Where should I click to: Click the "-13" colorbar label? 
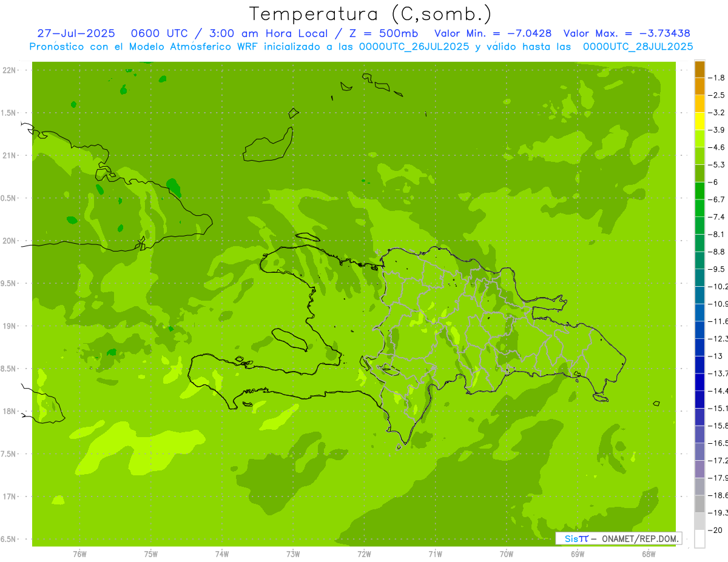pyautogui.click(x=716, y=356)
